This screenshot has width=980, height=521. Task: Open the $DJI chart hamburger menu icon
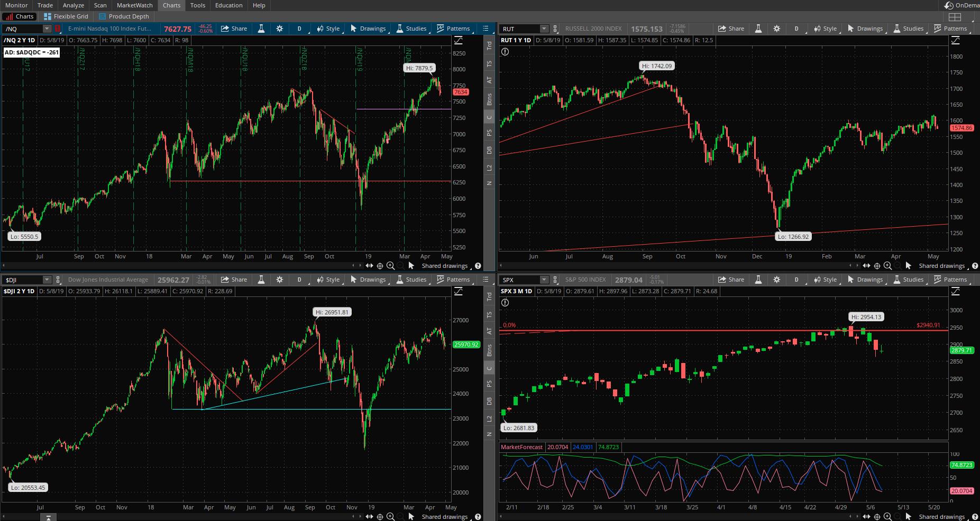pos(486,280)
